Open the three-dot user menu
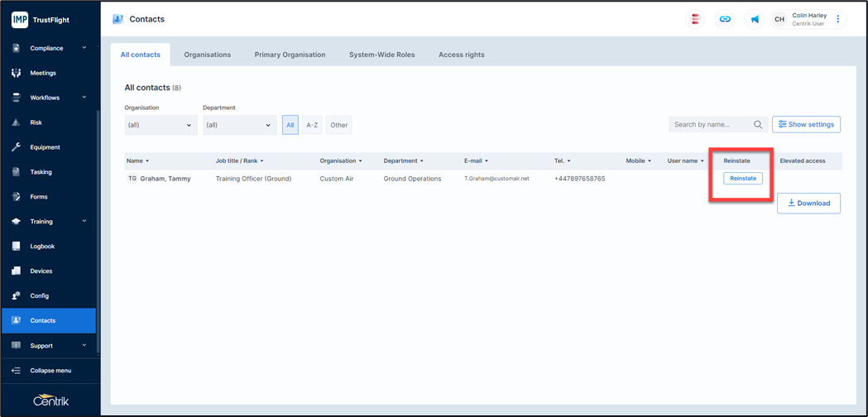The height and width of the screenshot is (417, 868). click(838, 19)
